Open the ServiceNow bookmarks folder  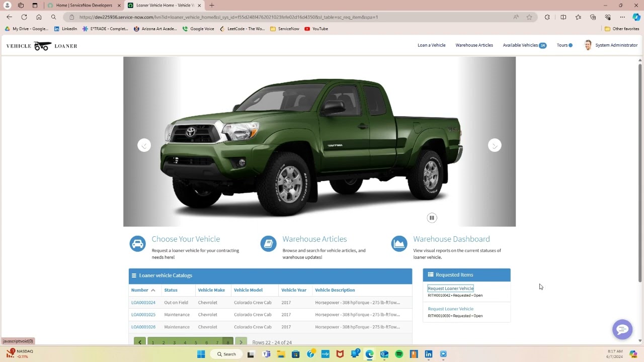tap(285, 29)
